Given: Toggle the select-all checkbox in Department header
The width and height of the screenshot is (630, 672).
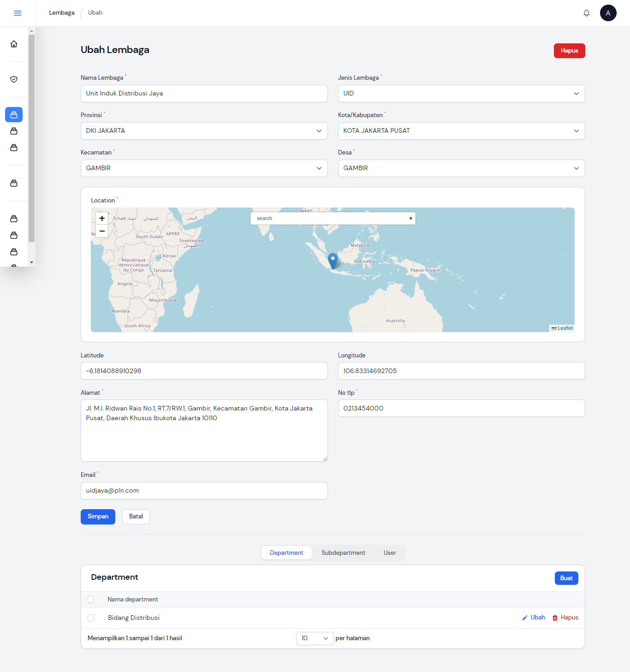Looking at the screenshot, I should click(x=91, y=600).
